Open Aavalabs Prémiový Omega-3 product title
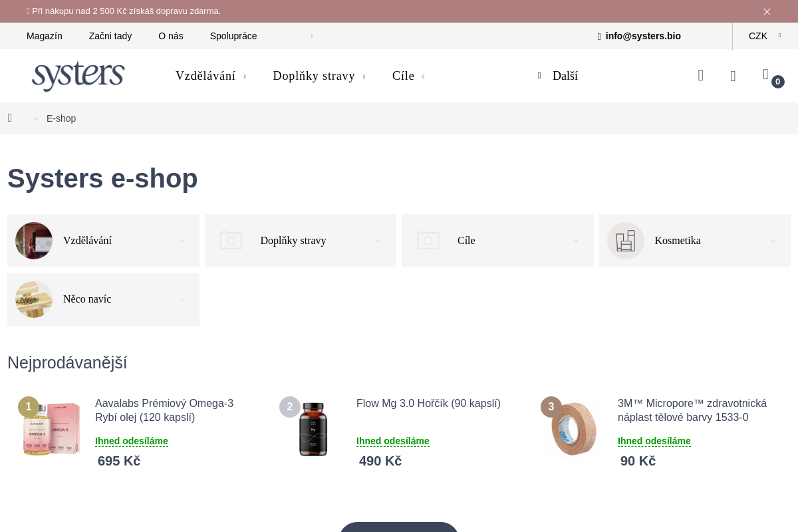Screen dimensions: 798x532 (x=164, y=410)
